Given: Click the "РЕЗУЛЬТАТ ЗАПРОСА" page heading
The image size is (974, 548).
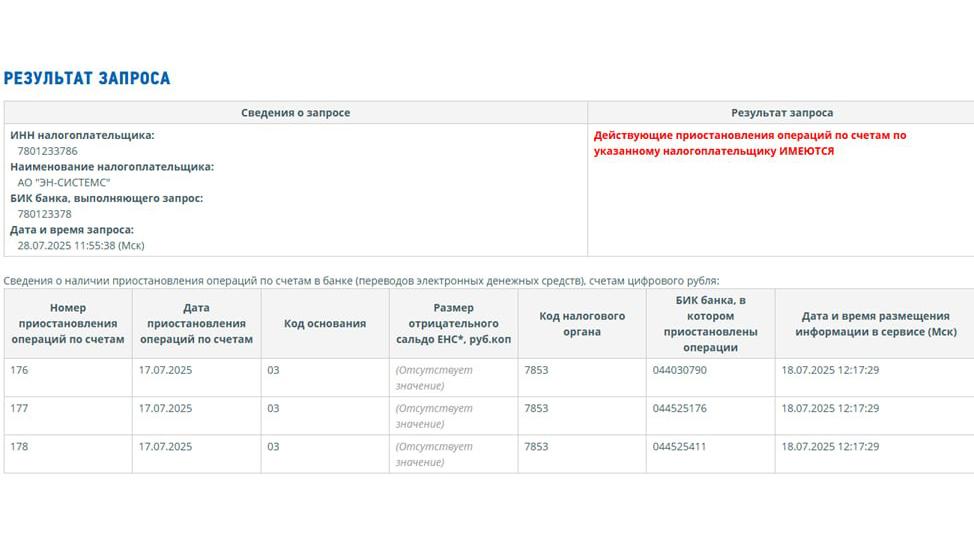Looking at the screenshot, I should [87, 78].
